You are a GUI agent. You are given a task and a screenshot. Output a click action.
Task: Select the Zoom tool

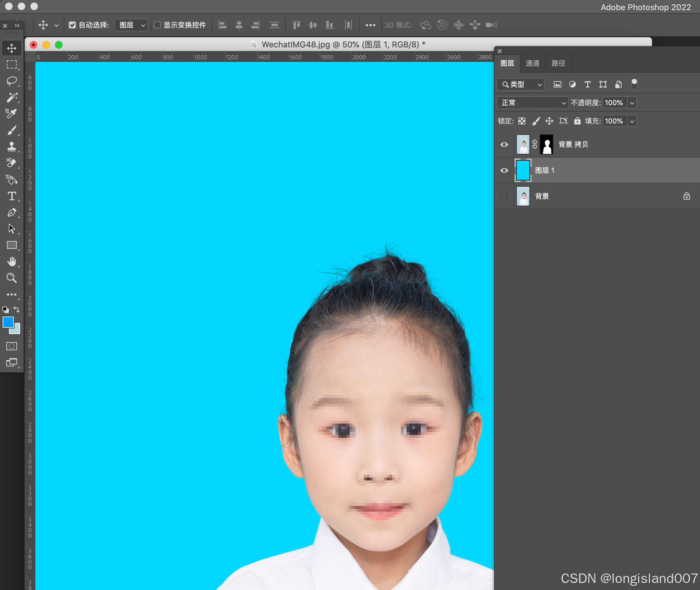(12, 278)
